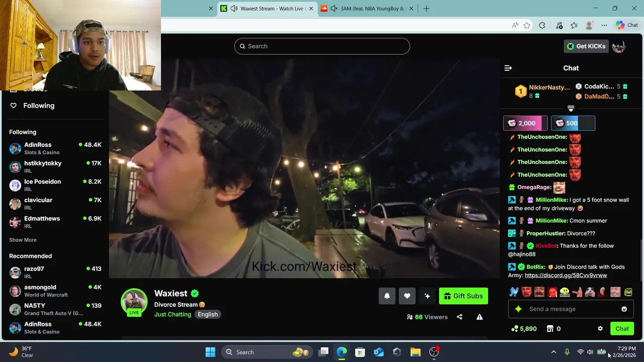Close the 3AM SoundCloud tab
The width and height of the screenshot is (644, 362).
(x=411, y=9)
